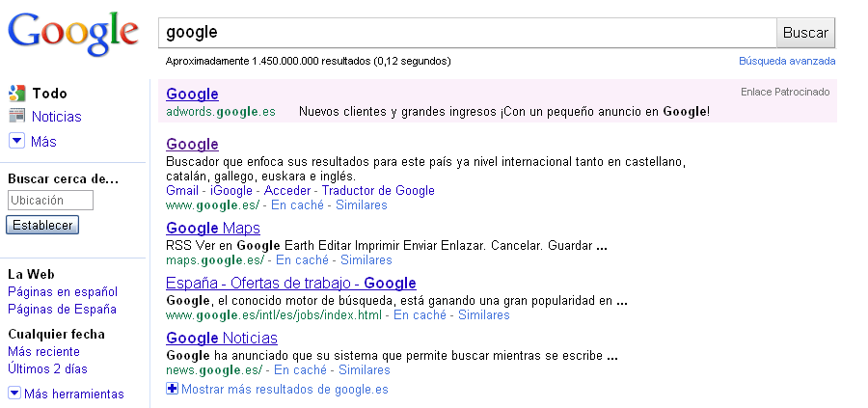Viewport: 868px width, 408px height.
Task: Open Traductor de Google sitelink
Action: 378,190
